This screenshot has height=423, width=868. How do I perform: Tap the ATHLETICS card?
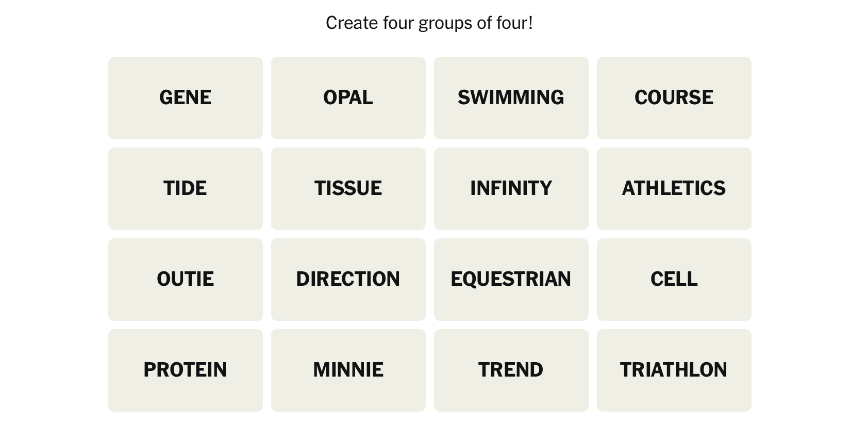[x=674, y=188]
